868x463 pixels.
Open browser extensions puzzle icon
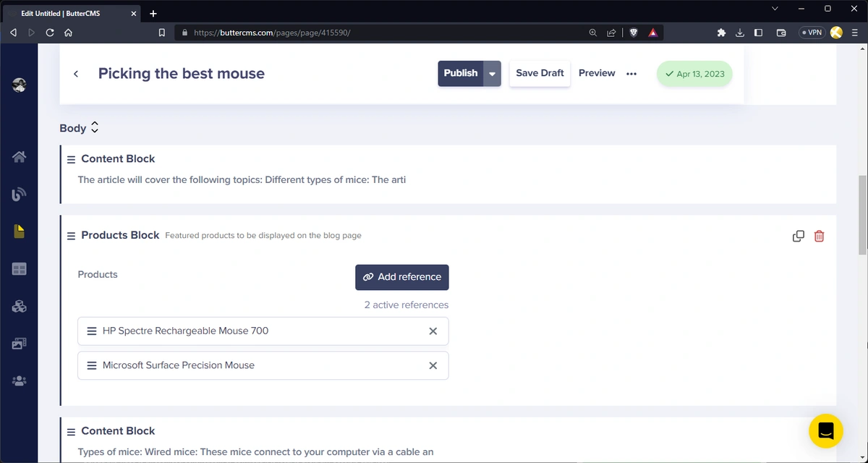coord(721,33)
